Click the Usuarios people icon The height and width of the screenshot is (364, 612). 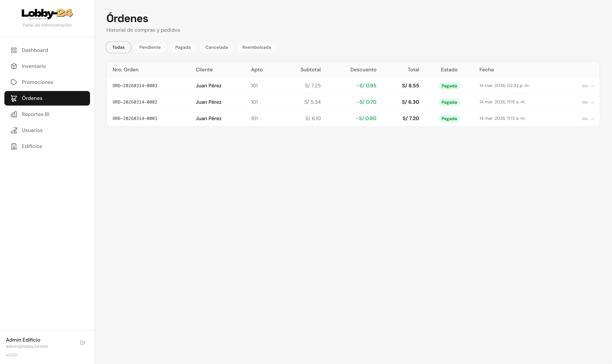point(14,130)
